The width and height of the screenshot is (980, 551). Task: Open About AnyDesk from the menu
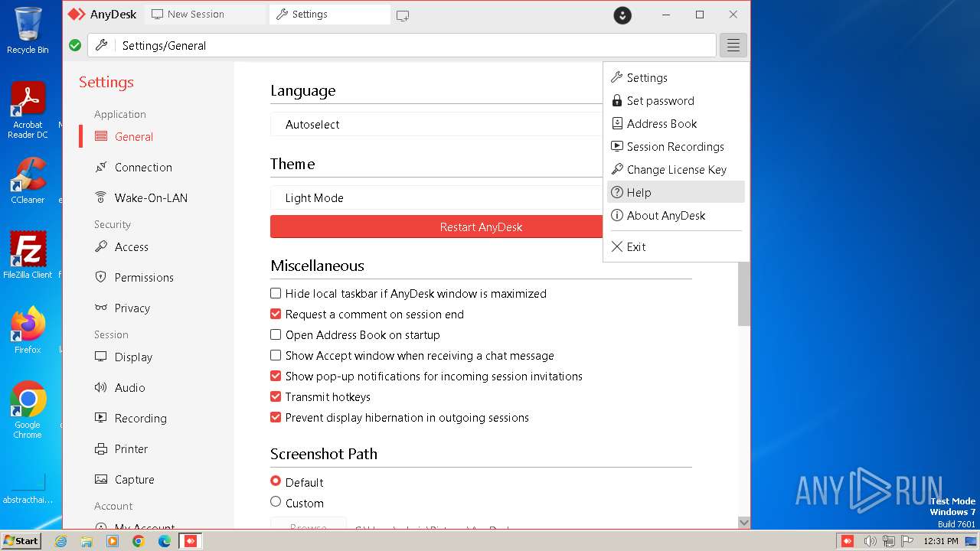click(676, 215)
